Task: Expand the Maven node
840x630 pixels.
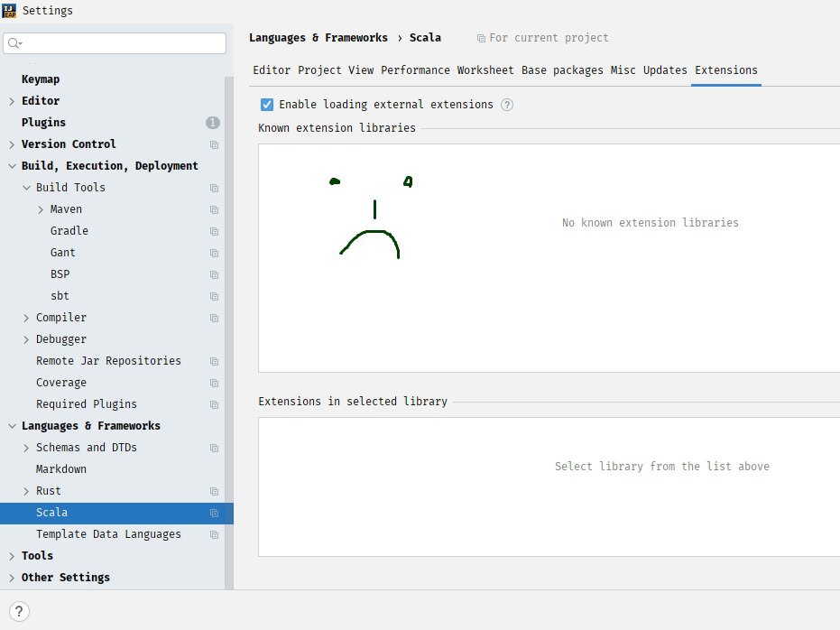Action: tap(41, 209)
